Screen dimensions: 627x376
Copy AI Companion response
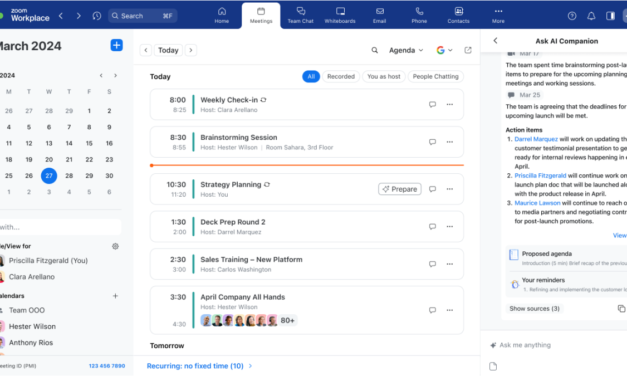621,308
